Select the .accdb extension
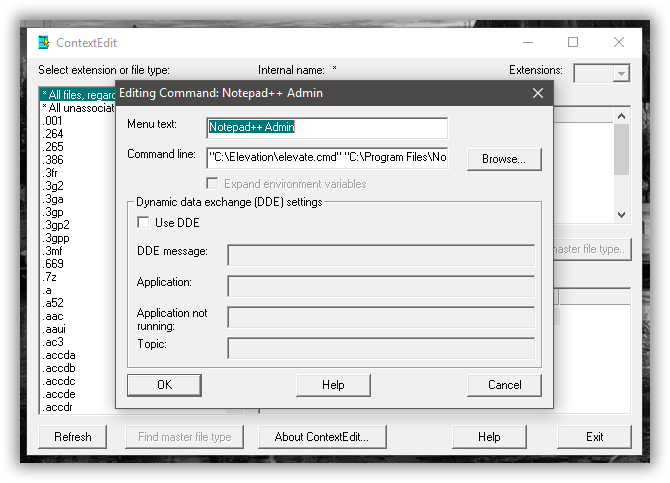670x483 pixels. [59, 368]
